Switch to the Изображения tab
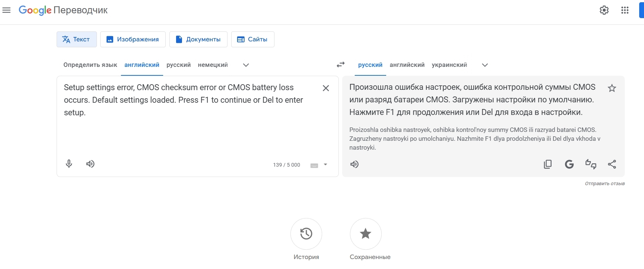This screenshot has width=644, height=269. [133, 39]
